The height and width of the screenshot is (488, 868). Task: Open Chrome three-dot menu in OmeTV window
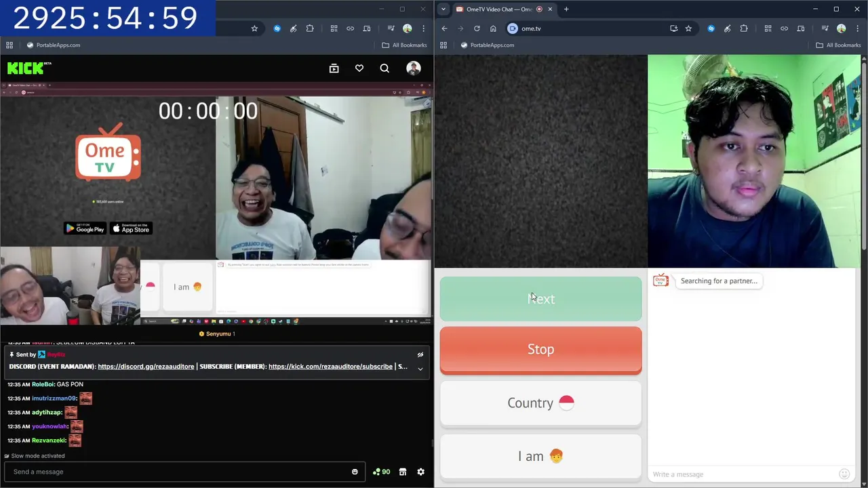pyautogui.click(x=857, y=28)
